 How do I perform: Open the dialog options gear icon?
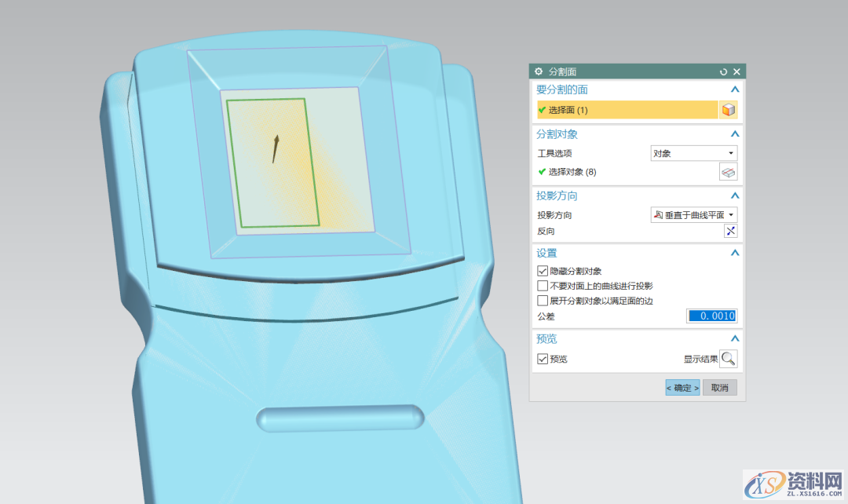(x=538, y=71)
